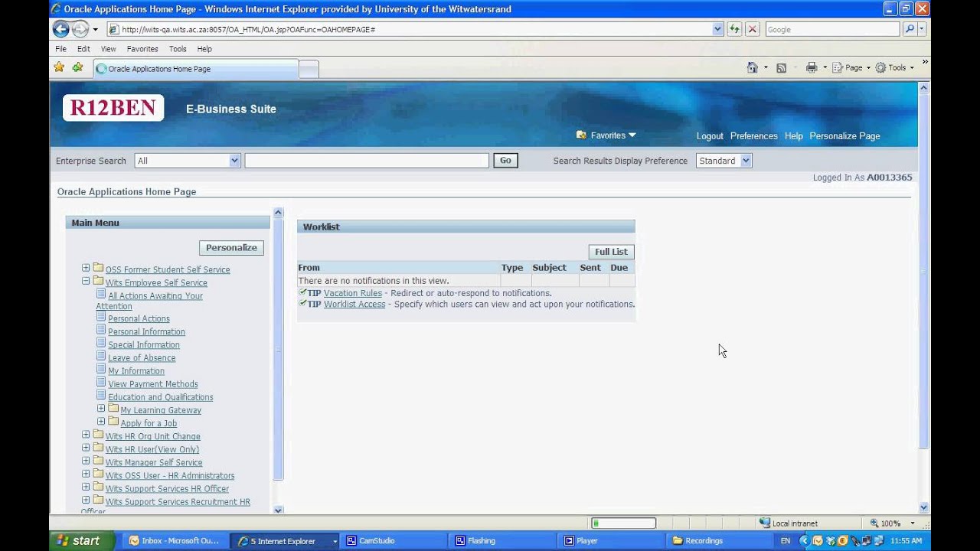
Task: Open the Tools gear toolbar menu
Action: coord(894,67)
